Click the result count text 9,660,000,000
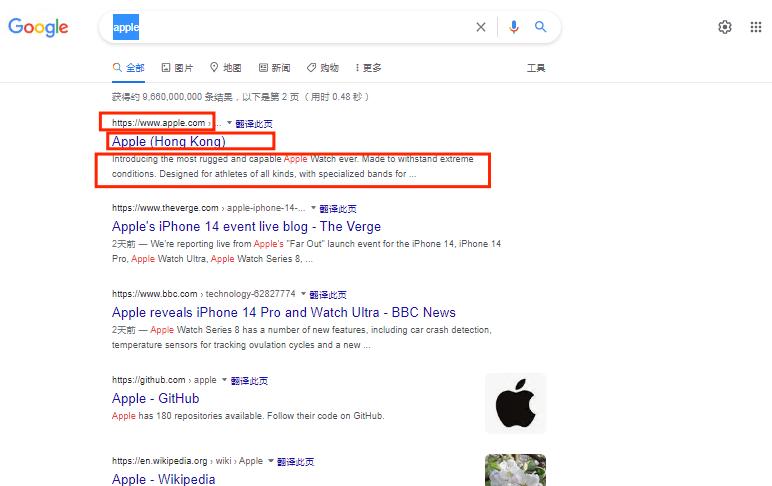Viewport: 772px width, 486px height. tap(172, 97)
